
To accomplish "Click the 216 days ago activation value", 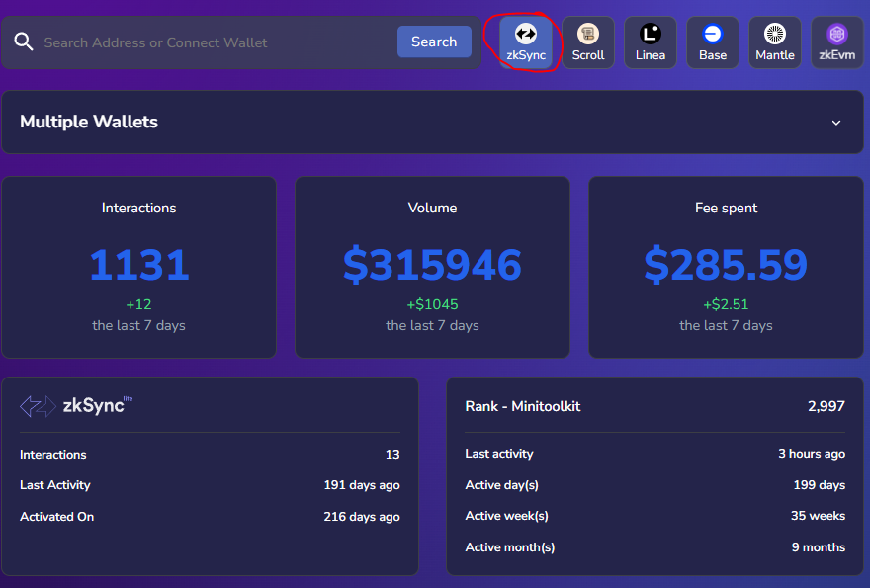I will click(x=362, y=517).
